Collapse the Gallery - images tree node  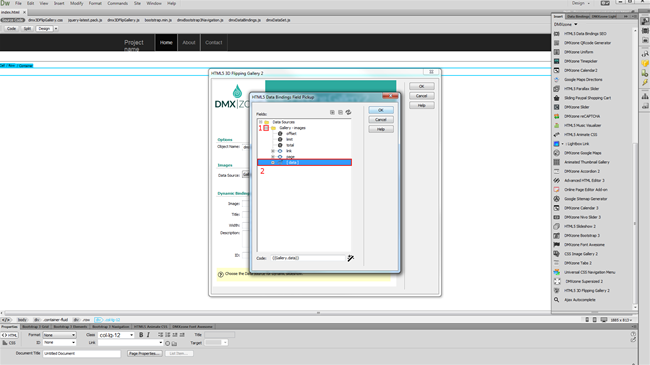pos(266,128)
